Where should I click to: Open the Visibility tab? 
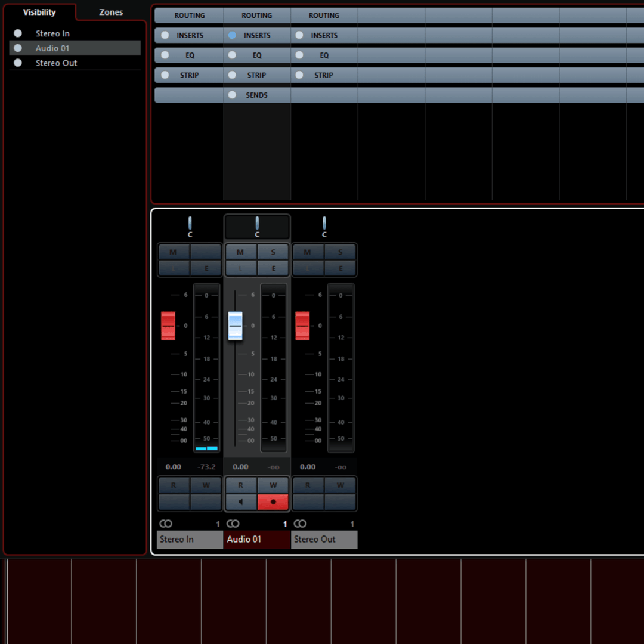pyautogui.click(x=39, y=12)
